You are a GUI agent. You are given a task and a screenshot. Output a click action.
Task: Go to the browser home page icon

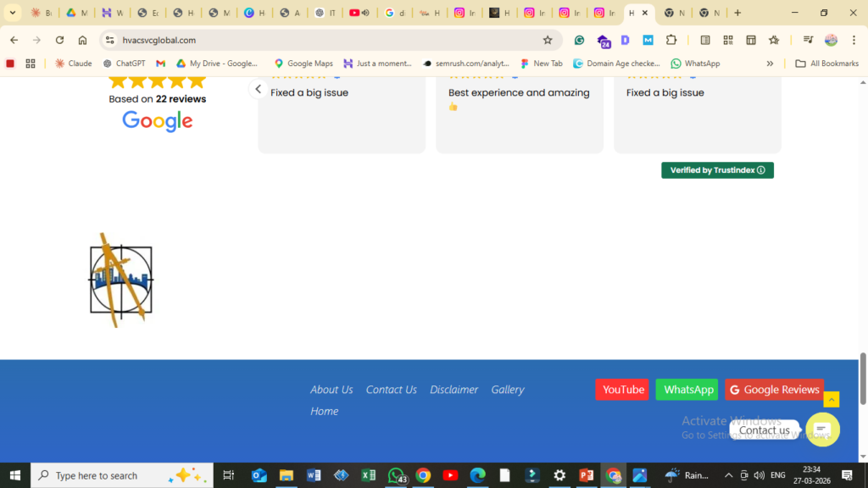point(82,40)
